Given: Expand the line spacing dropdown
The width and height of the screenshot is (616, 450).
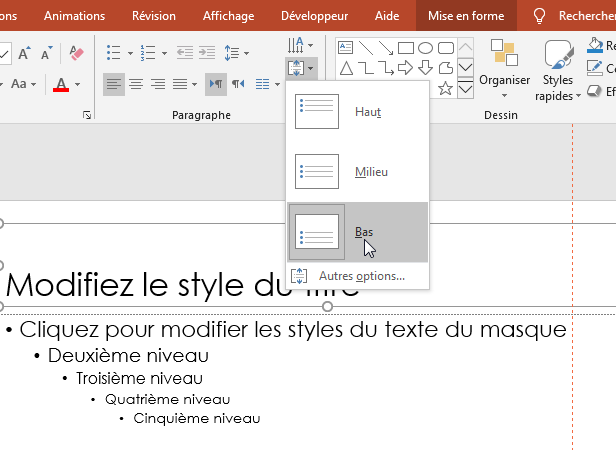Looking at the screenshot, I should click(246, 53).
